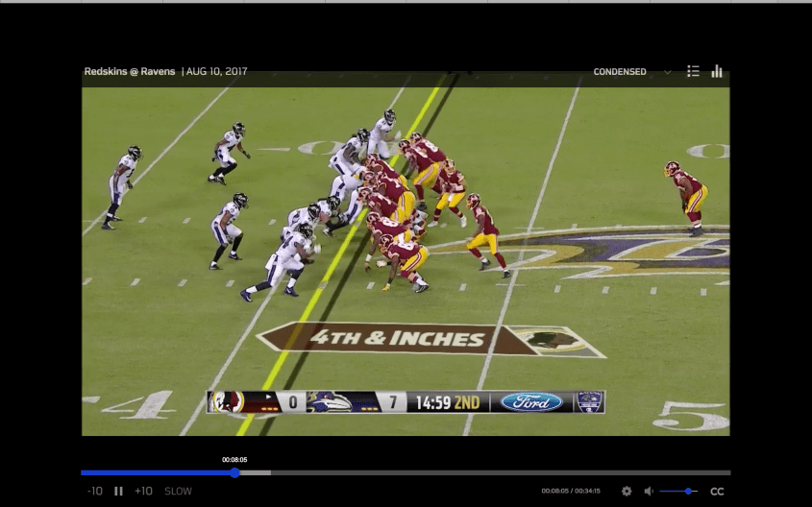The width and height of the screenshot is (812, 507).
Task: Click the volume slider handle
Action: pos(689,491)
